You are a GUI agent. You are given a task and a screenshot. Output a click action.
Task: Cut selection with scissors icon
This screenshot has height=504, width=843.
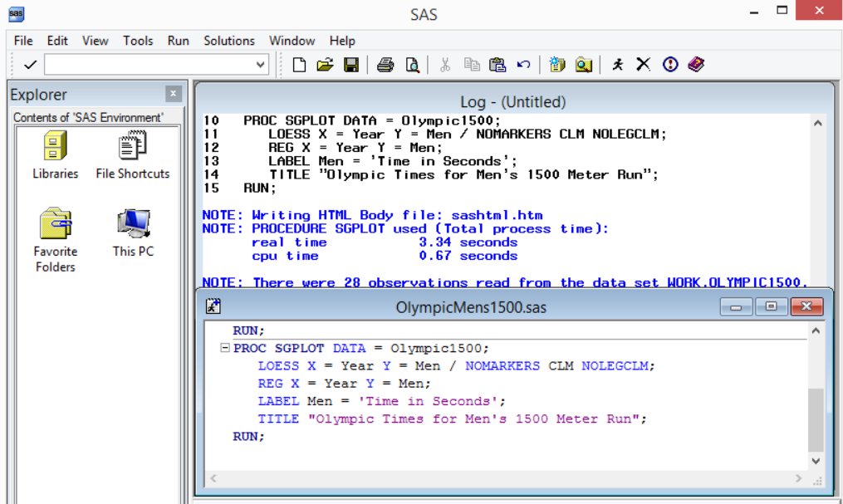click(444, 65)
